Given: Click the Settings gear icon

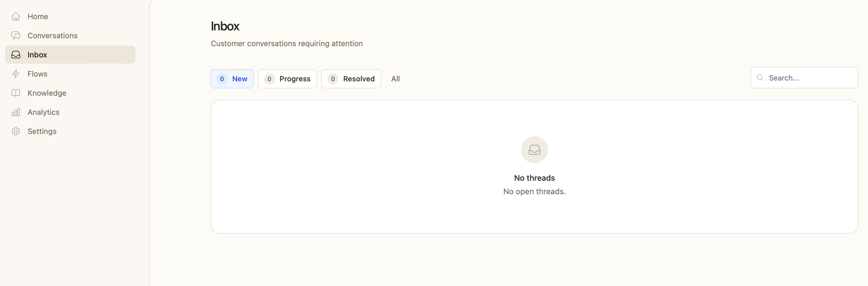Looking at the screenshot, I should [16, 131].
